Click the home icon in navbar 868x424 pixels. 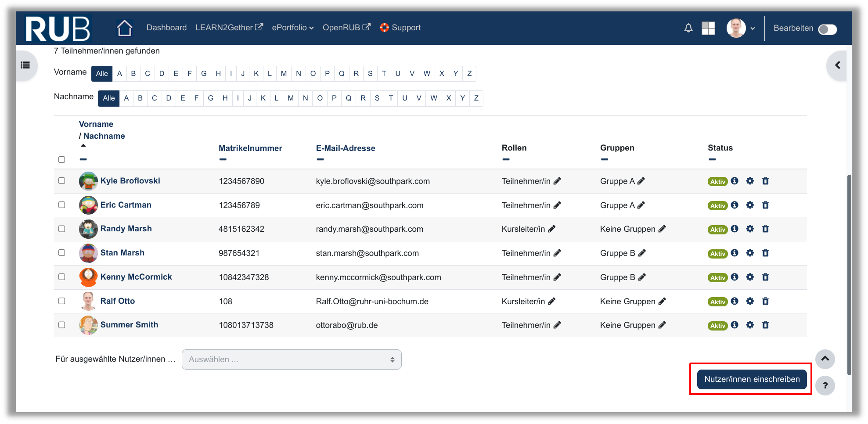coord(124,28)
